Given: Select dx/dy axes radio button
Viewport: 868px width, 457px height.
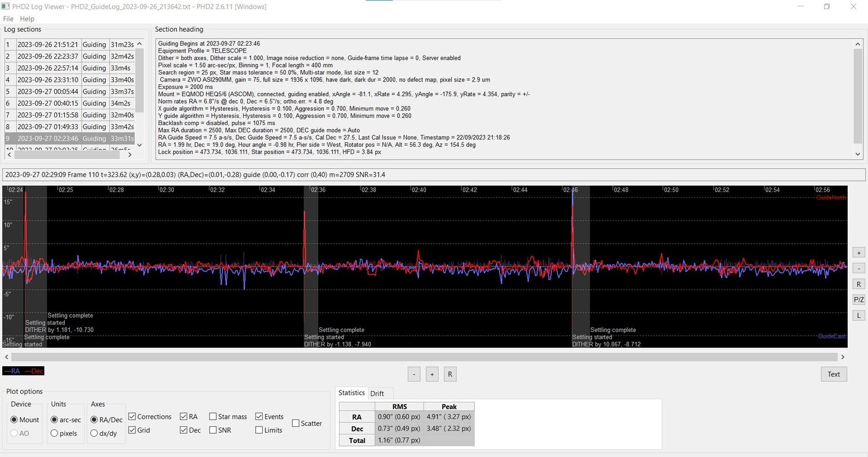Looking at the screenshot, I should 94,433.
